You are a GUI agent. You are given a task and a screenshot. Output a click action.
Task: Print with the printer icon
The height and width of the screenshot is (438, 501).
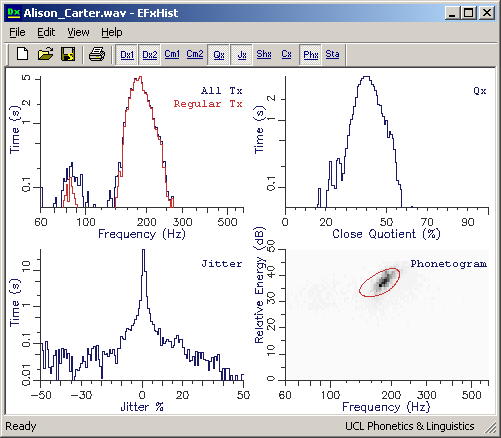point(97,54)
